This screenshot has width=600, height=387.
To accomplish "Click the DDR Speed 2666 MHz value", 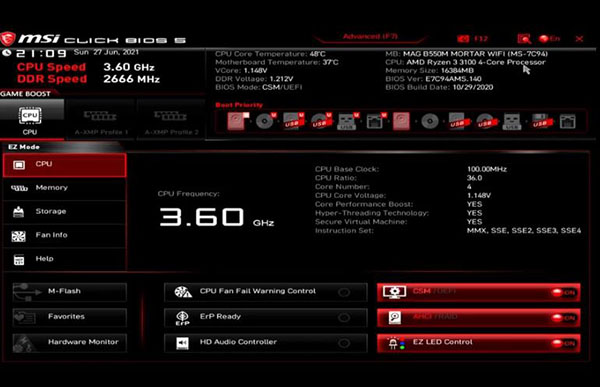I will [x=131, y=79].
